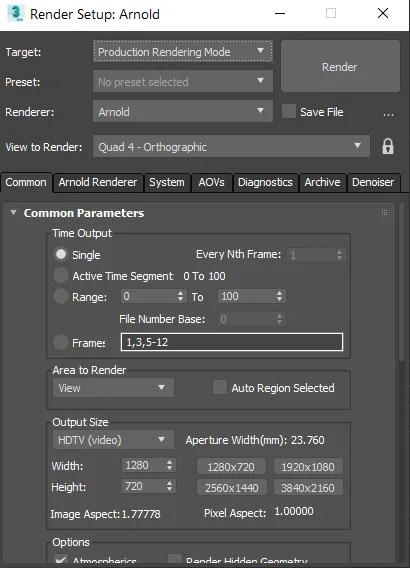Open the View to Render dropdown
The height and width of the screenshot is (568, 410).
pyautogui.click(x=231, y=146)
